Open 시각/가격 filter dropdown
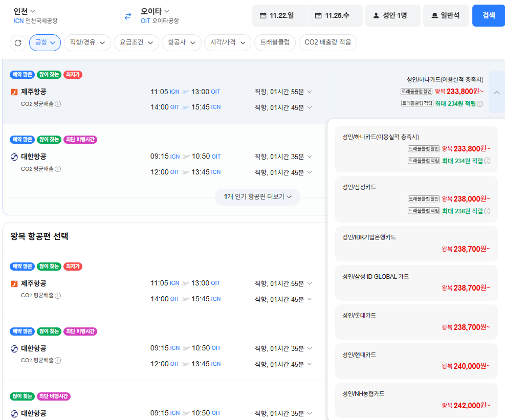Viewport: 505px width, 420px height. pyautogui.click(x=228, y=42)
